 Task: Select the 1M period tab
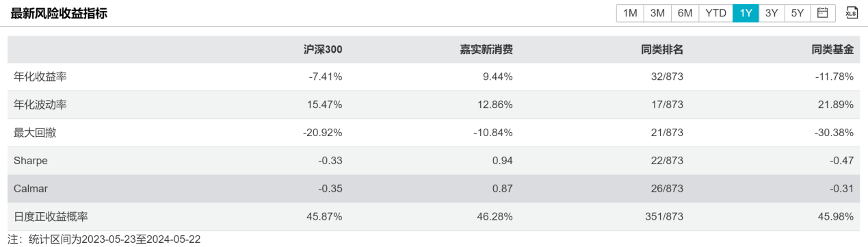click(x=631, y=13)
